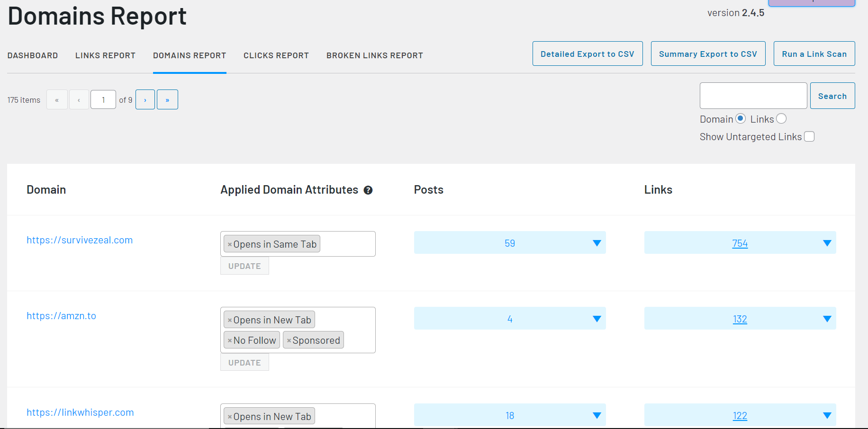This screenshot has height=429, width=868.
Task: Remove the 'No Follow' tag from amzn.to
Action: point(229,340)
